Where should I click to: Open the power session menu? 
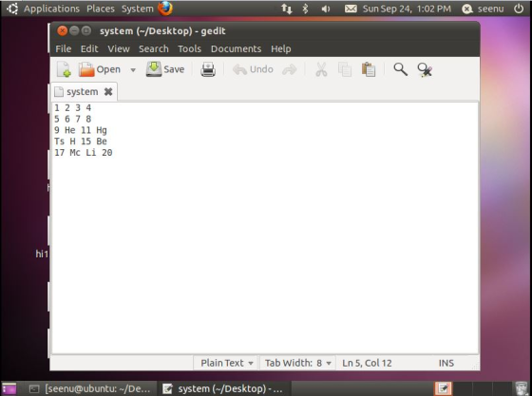coord(519,9)
